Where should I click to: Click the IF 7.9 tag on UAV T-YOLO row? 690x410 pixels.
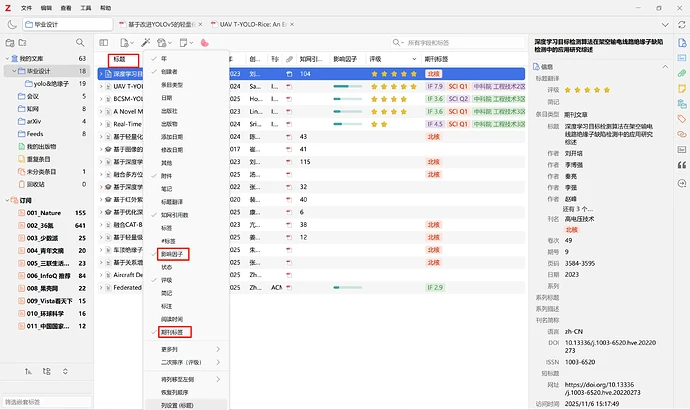click(435, 87)
